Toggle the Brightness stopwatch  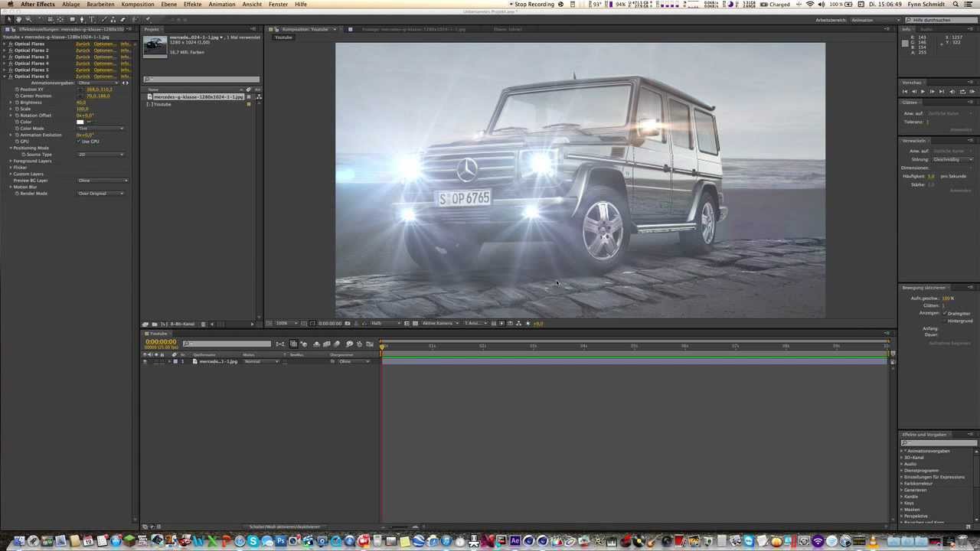coord(17,103)
